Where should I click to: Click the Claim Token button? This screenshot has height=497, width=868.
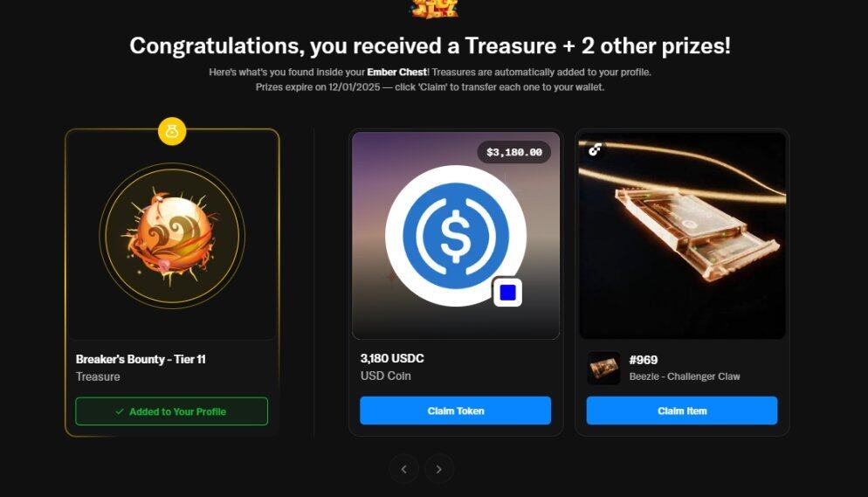[455, 411]
